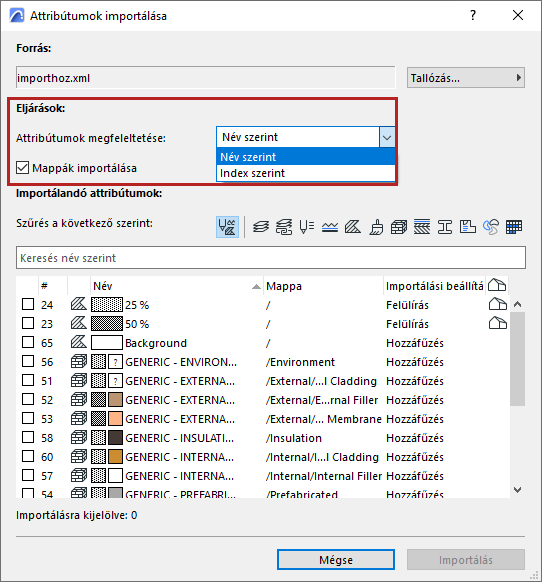
Task: Sort by the Mappa column header
Action: 323,286
